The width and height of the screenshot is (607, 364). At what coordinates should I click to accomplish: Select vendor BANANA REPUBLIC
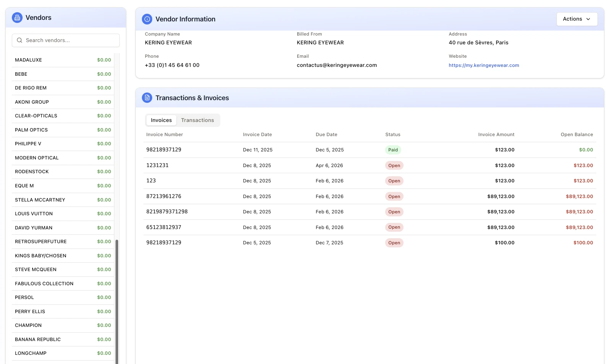63,340
